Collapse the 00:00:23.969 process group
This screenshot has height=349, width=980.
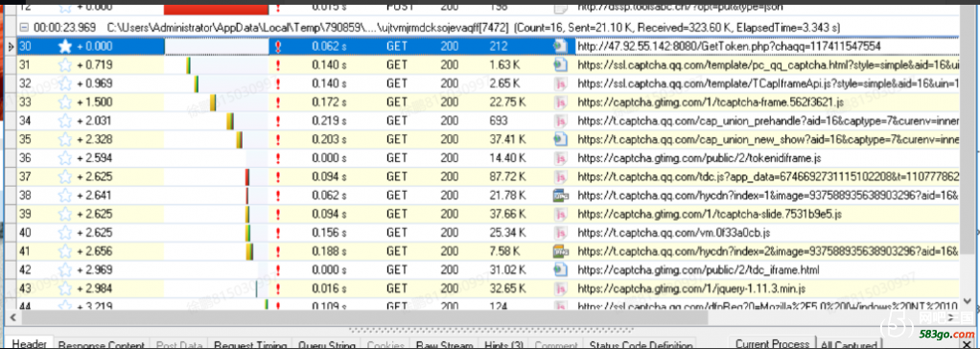tap(24, 28)
